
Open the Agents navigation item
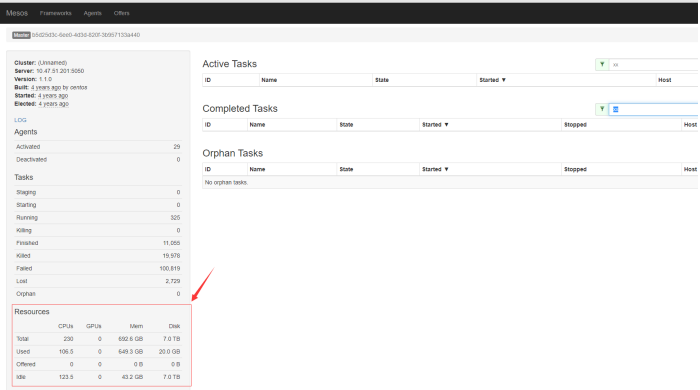(x=92, y=13)
